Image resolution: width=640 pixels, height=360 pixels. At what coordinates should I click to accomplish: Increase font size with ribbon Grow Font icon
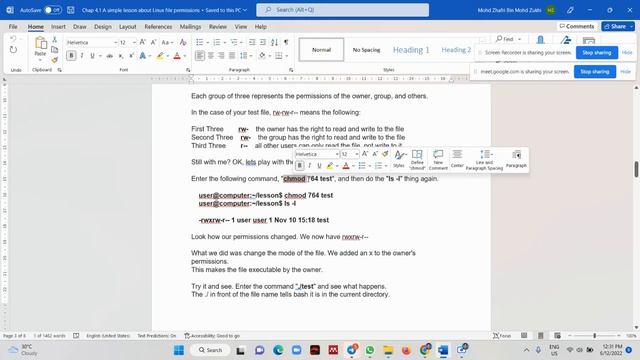tap(142, 42)
